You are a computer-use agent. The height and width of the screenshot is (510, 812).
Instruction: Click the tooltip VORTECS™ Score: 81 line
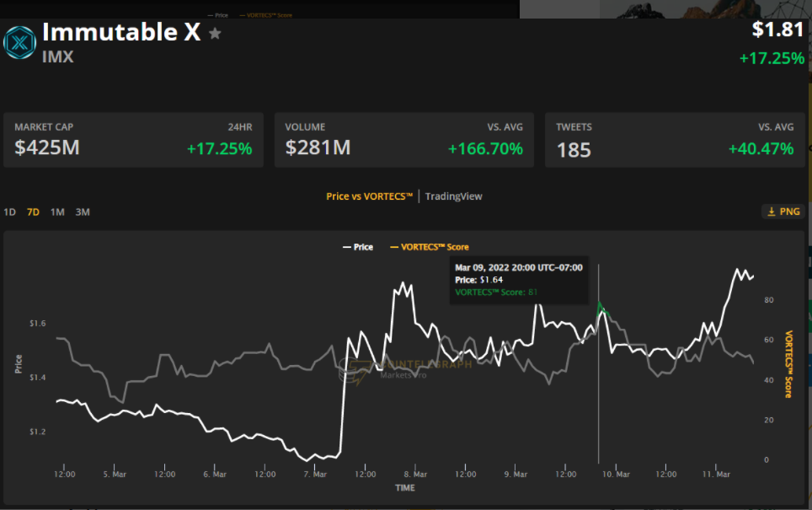click(x=496, y=293)
